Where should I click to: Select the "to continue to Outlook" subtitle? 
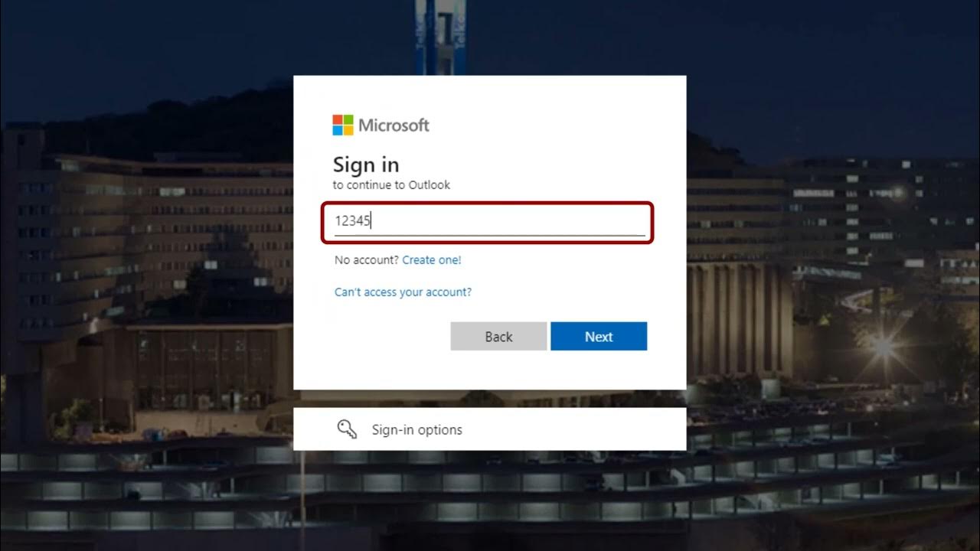tap(391, 185)
